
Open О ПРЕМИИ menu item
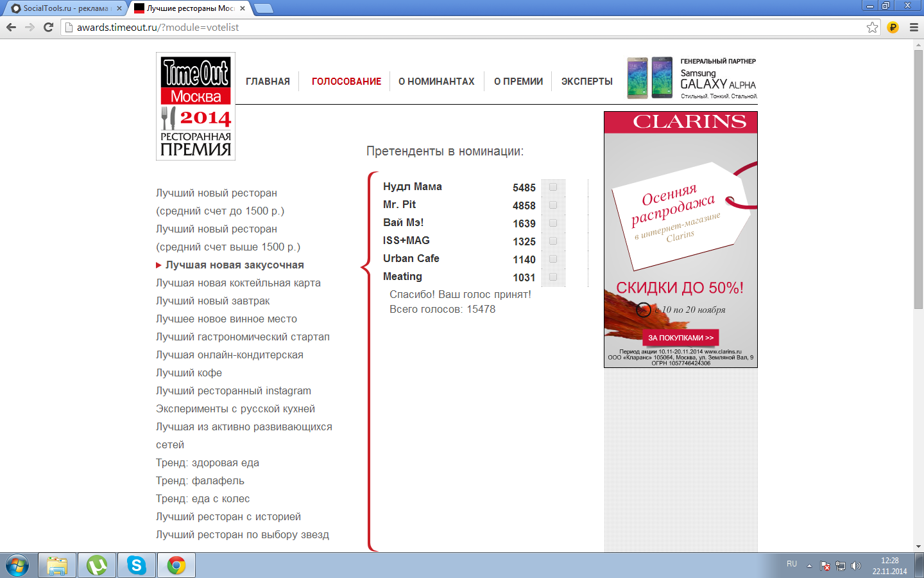(518, 82)
